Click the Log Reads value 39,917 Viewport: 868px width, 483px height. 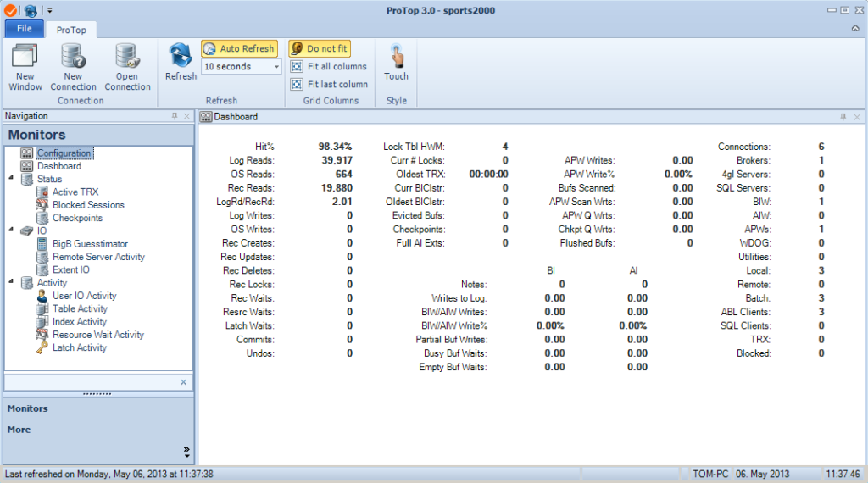(x=337, y=160)
